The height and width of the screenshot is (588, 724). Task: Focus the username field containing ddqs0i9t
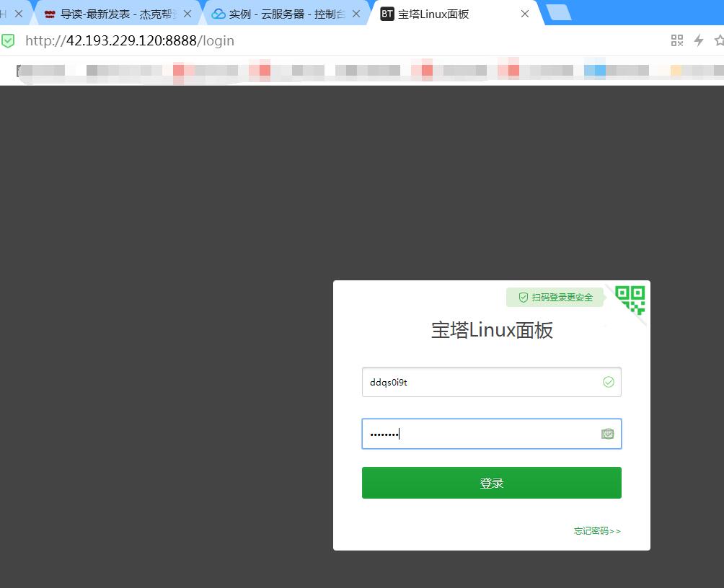[480, 382]
